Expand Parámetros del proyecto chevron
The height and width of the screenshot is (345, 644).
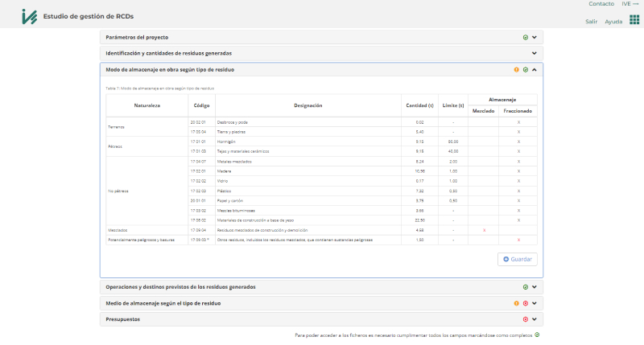(x=535, y=37)
